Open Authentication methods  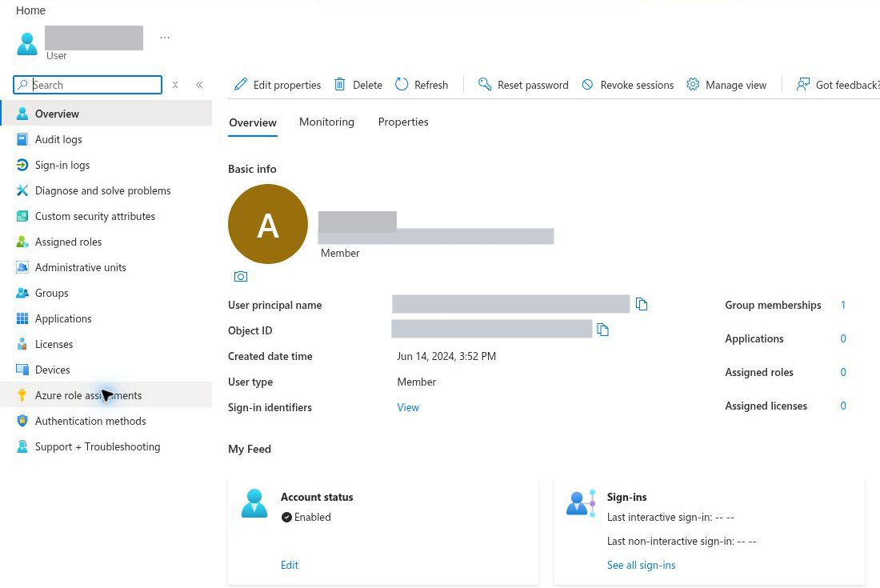[x=106, y=421]
